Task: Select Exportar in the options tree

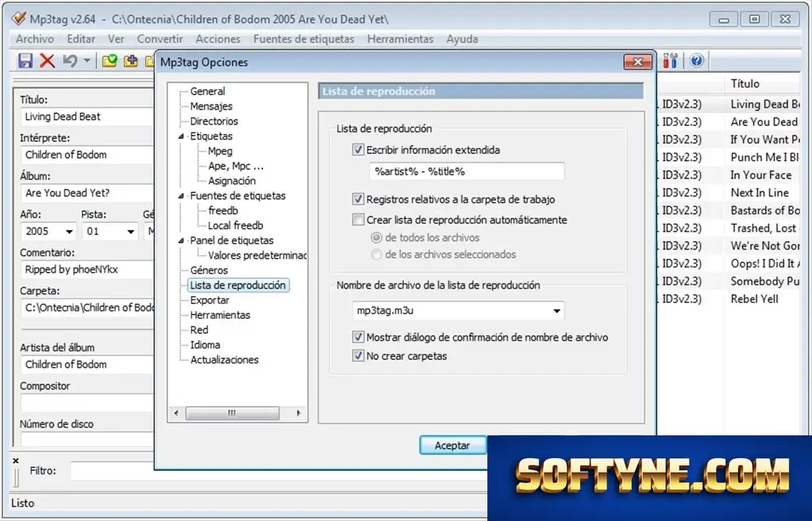Action: 210,300
